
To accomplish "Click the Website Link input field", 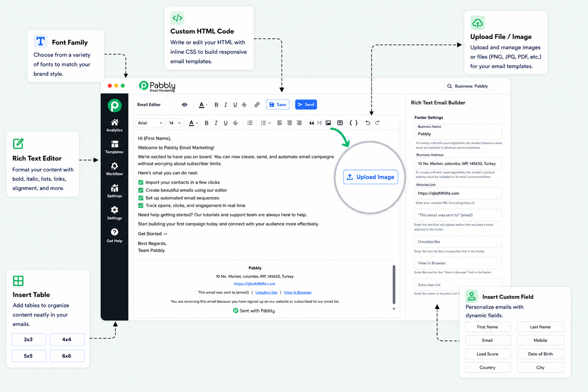I will click(x=458, y=193).
